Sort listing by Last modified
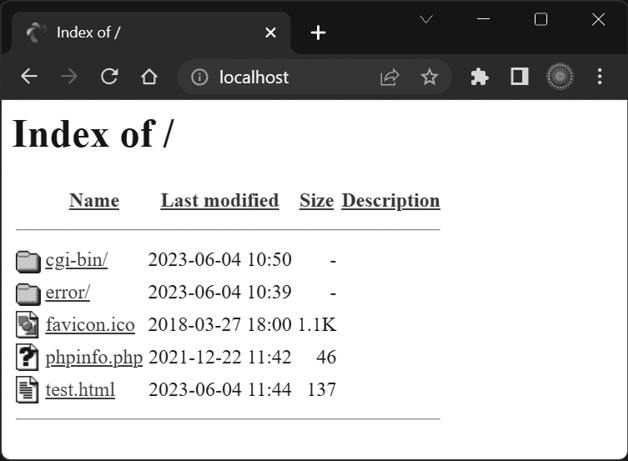The image size is (628, 461). (219, 201)
